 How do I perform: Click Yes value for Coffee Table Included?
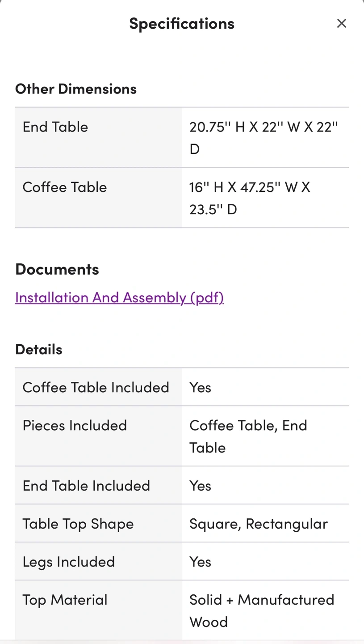point(200,387)
